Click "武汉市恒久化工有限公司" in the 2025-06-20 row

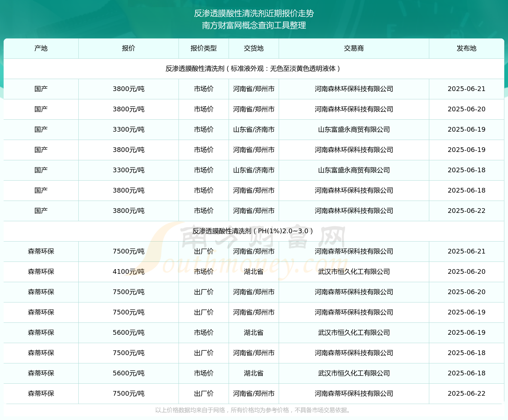pos(354,272)
